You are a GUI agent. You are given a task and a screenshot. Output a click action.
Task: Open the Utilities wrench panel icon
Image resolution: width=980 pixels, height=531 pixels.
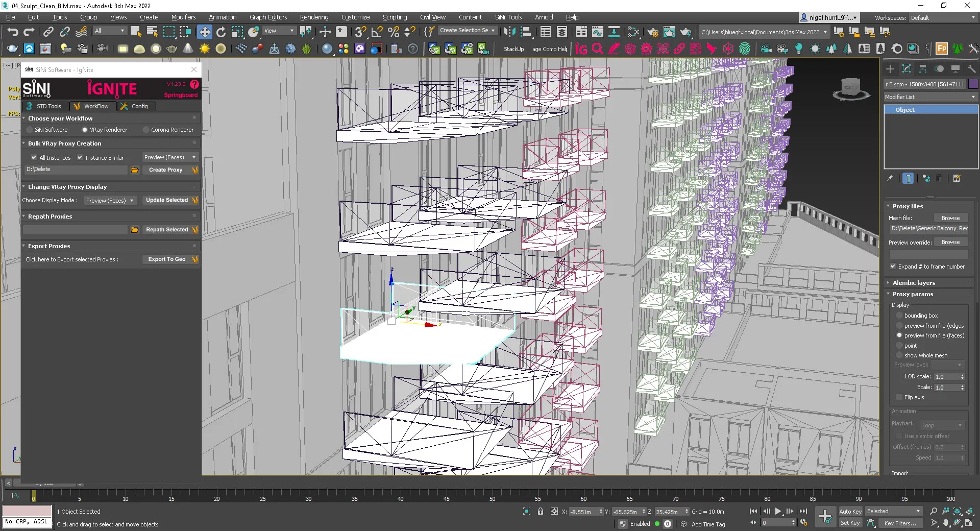971,69
